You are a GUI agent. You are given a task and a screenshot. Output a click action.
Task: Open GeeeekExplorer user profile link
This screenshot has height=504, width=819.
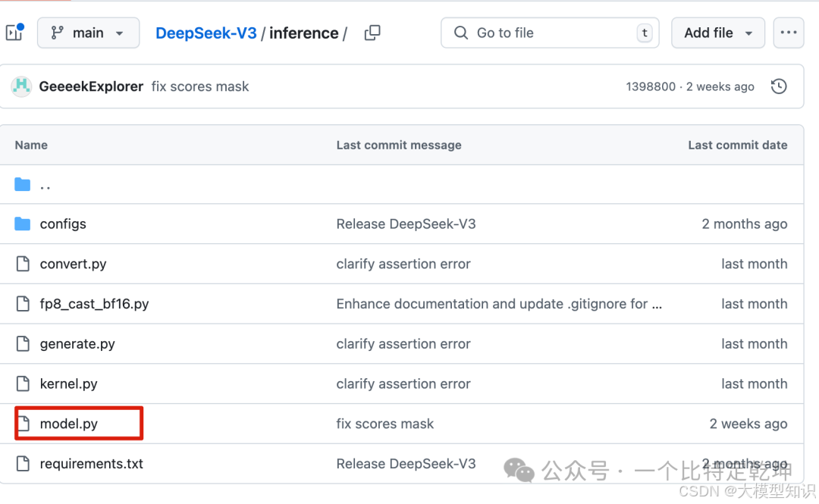click(x=91, y=86)
